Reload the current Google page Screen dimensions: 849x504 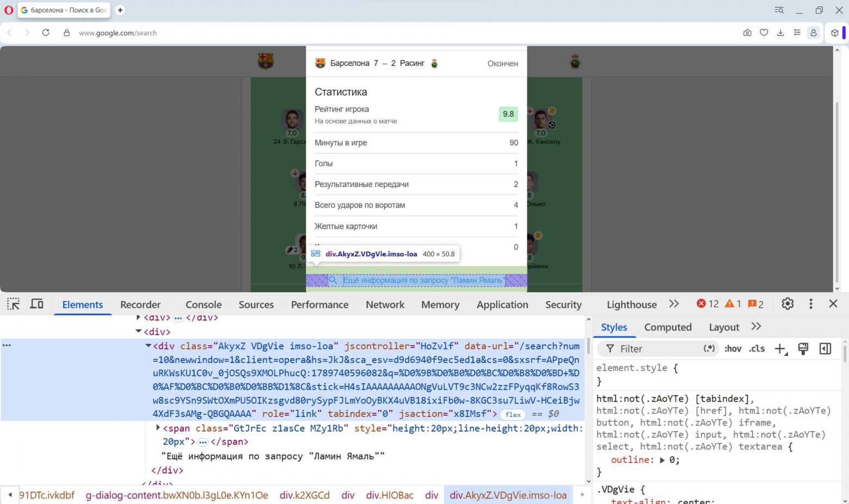tap(46, 33)
